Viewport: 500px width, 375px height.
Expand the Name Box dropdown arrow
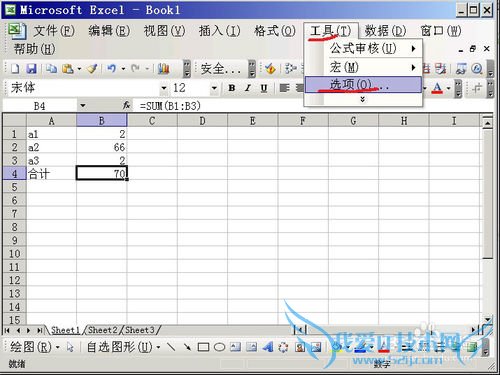[83, 106]
